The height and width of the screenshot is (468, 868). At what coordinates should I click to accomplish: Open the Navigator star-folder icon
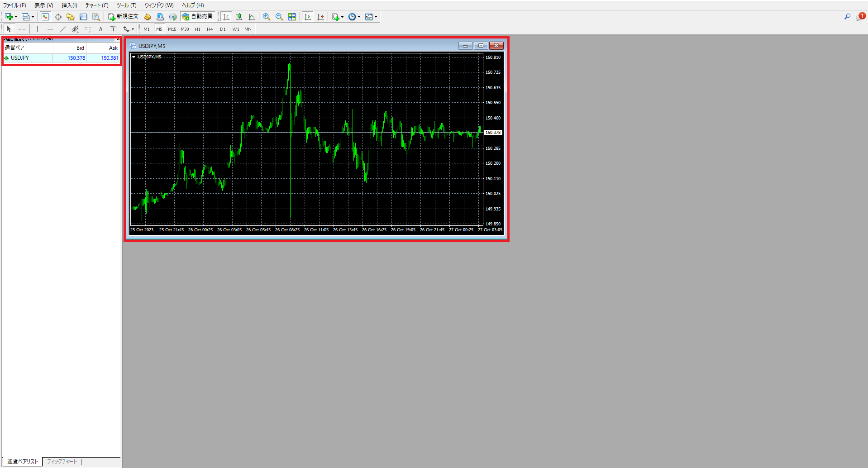click(x=71, y=17)
